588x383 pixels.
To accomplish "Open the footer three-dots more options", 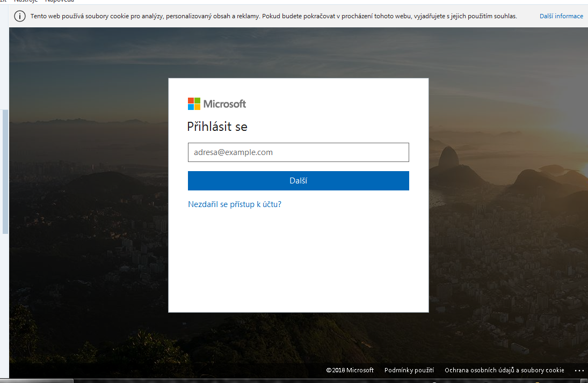I will tap(579, 370).
